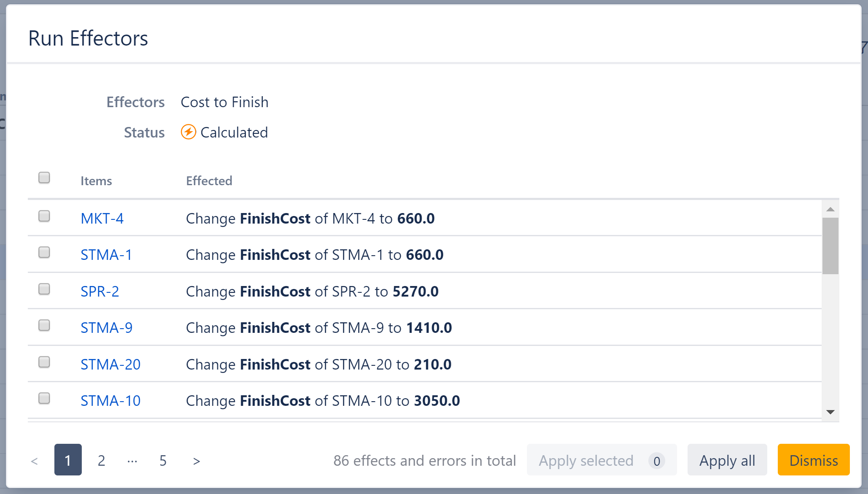Check the STMA-1 row checkbox
The height and width of the screenshot is (494, 868).
point(44,253)
